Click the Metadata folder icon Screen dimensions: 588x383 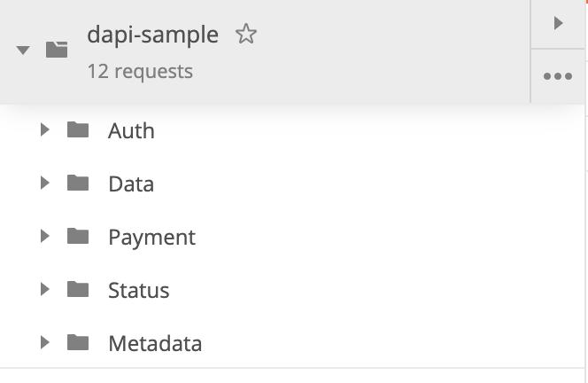(x=78, y=343)
